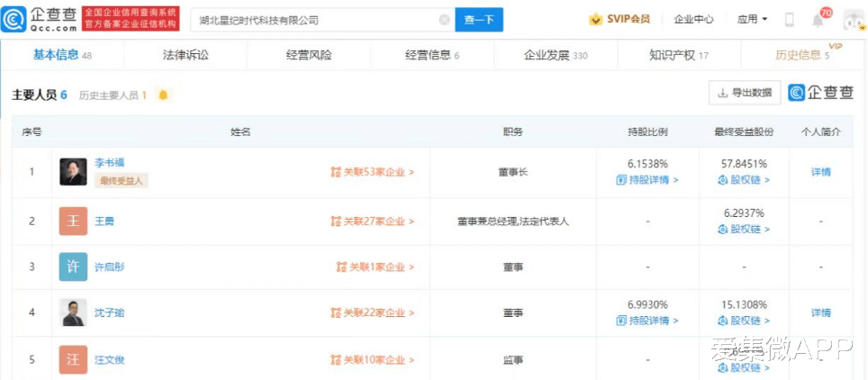Open 汪文俊 name link
868x380 pixels.
[x=110, y=360]
